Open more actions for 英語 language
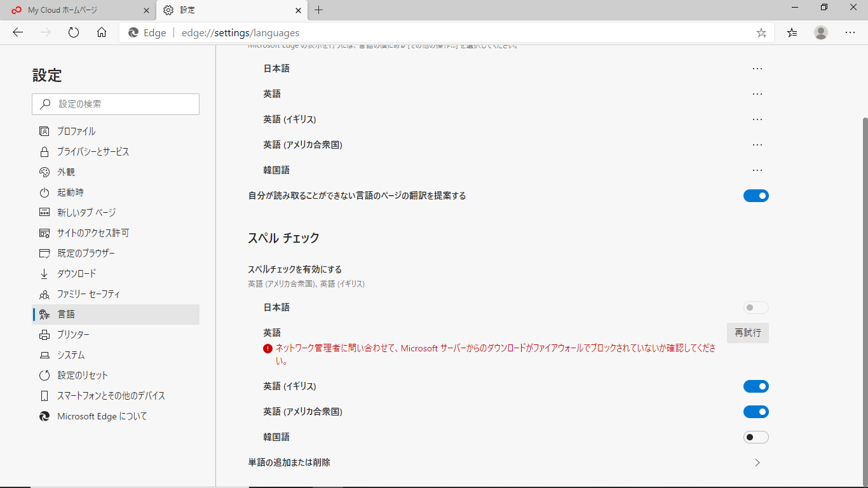Viewport: 868px width, 488px height. pos(757,94)
